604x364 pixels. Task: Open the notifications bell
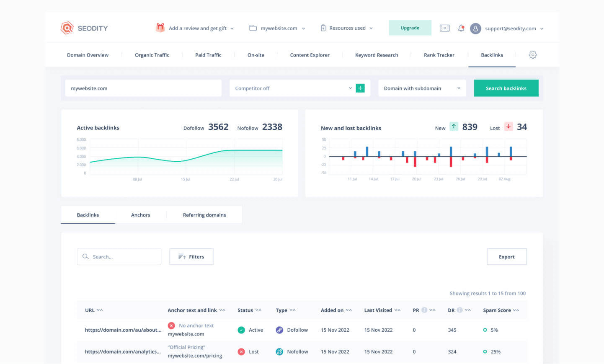[461, 28]
